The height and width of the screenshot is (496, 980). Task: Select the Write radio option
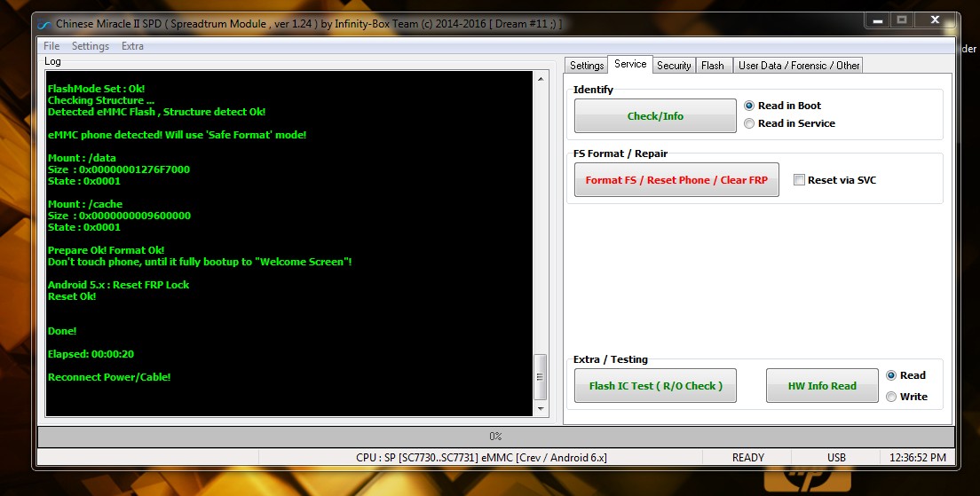(x=906, y=397)
